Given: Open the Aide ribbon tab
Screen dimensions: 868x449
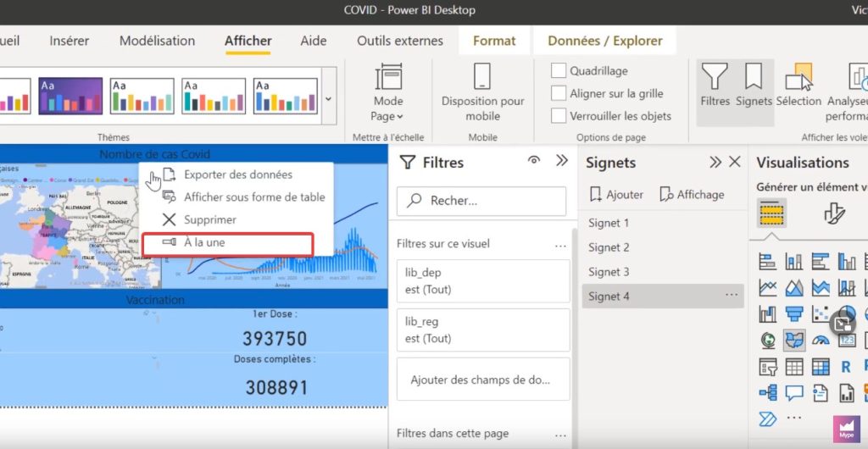Looking at the screenshot, I should pyautogui.click(x=314, y=41).
